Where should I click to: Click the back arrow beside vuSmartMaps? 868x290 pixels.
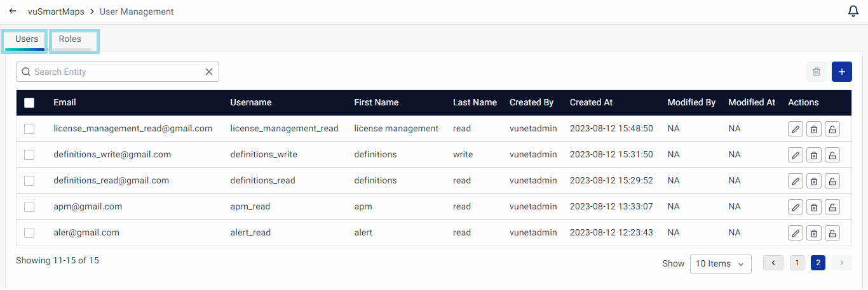(x=13, y=11)
